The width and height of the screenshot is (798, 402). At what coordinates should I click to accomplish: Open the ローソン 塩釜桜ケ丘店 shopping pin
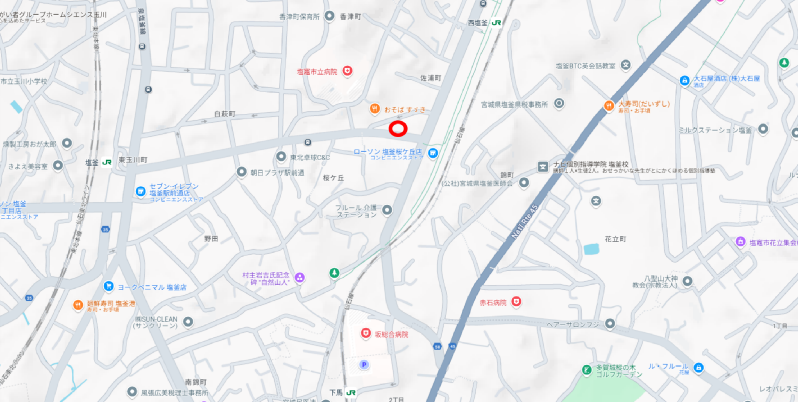(433, 153)
